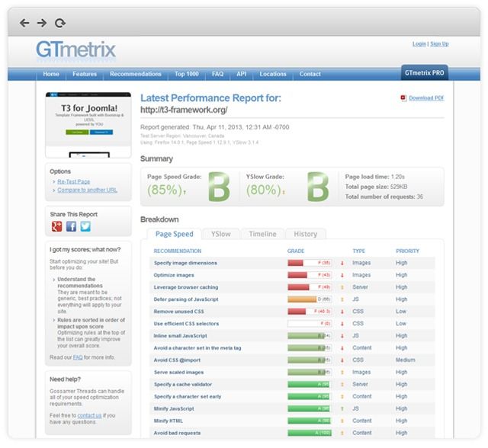
Task: Expand Remove unused CSS recommendation
Action: (x=179, y=312)
